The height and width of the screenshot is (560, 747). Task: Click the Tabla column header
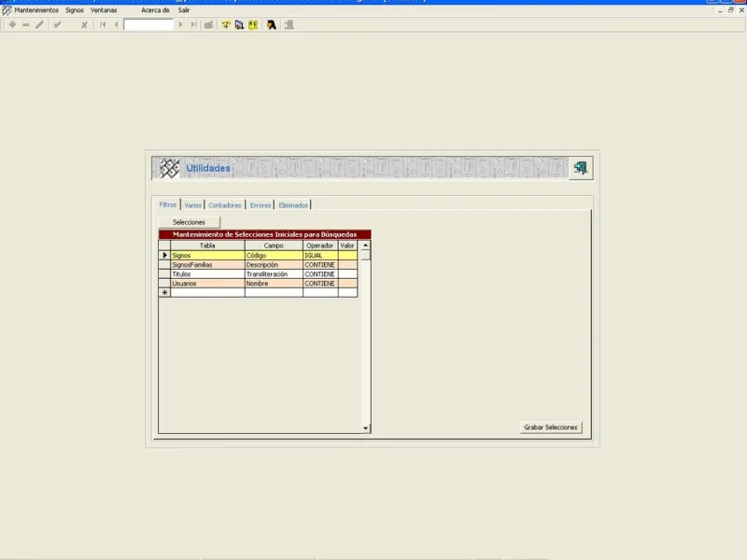(x=207, y=245)
